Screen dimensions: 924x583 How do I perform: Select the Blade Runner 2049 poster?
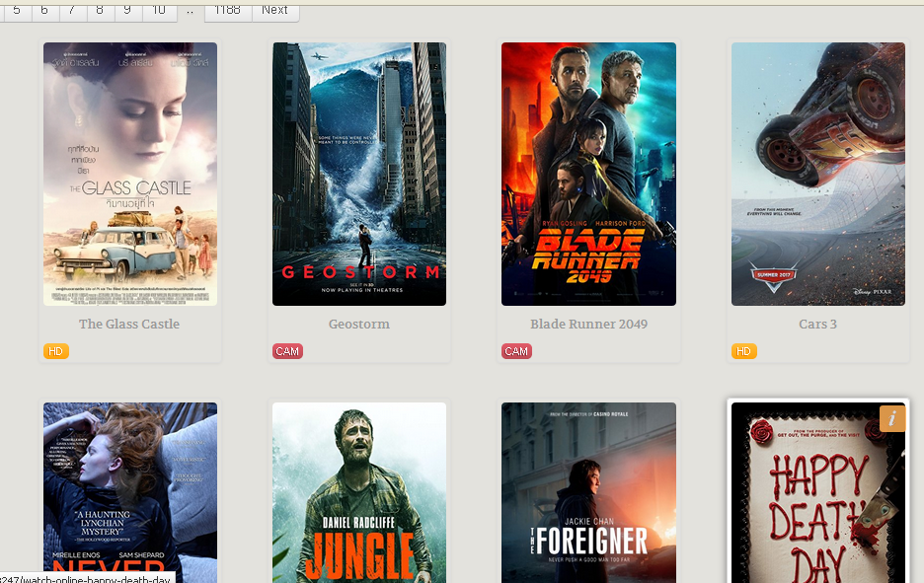[x=588, y=174]
